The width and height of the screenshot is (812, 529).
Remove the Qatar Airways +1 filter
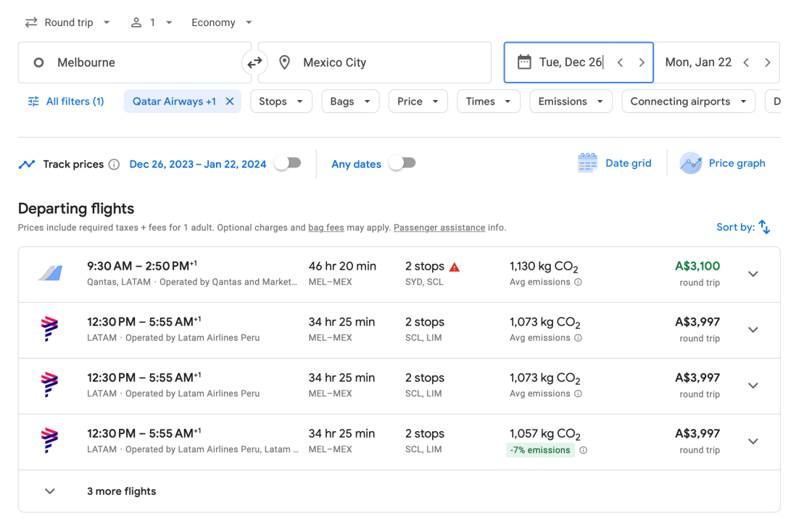[x=229, y=101]
